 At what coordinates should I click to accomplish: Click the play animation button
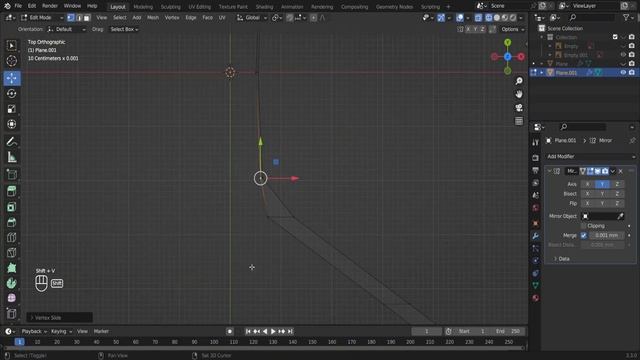(x=273, y=331)
